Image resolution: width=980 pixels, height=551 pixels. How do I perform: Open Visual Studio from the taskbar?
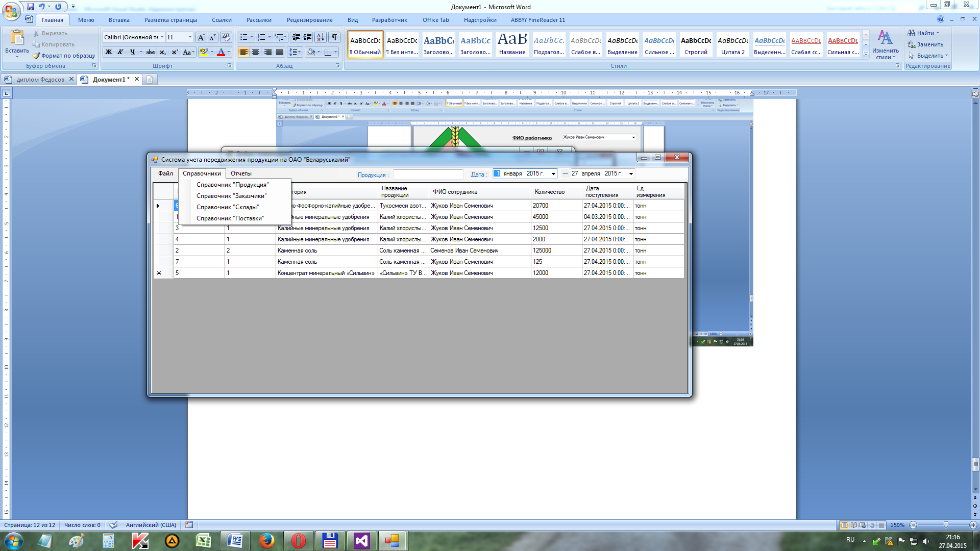(361, 541)
